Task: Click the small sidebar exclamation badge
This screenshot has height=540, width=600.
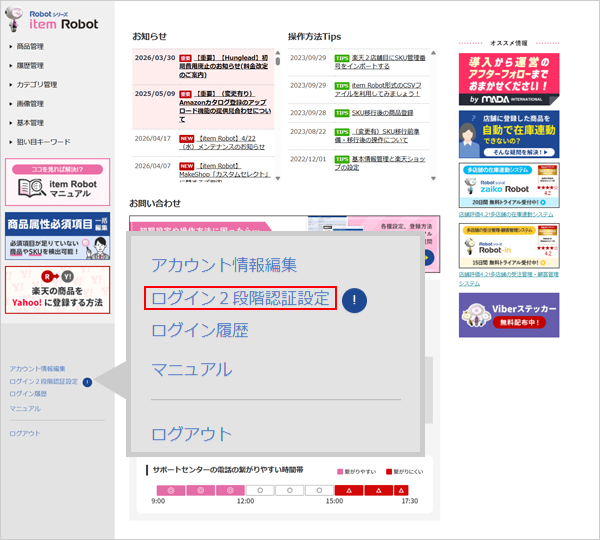Action: click(x=87, y=382)
